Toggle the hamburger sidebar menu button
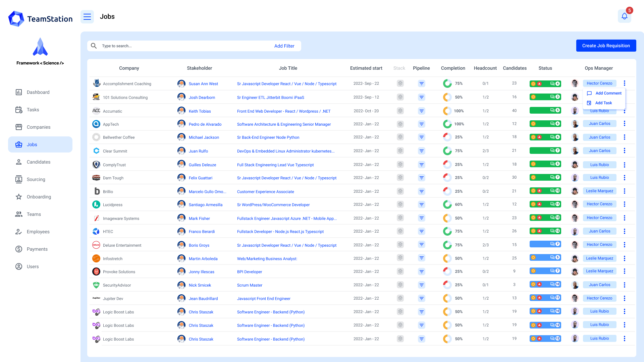 (x=87, y=17)
